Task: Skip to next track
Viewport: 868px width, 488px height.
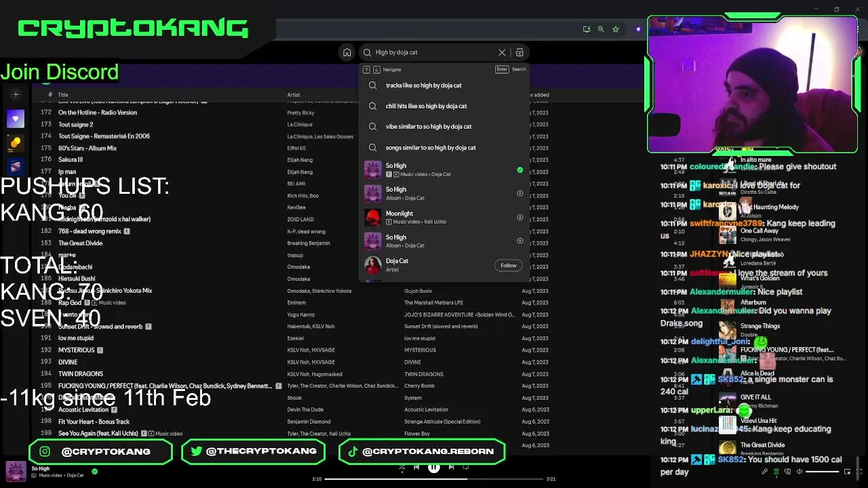Action: tap(451, 466)
